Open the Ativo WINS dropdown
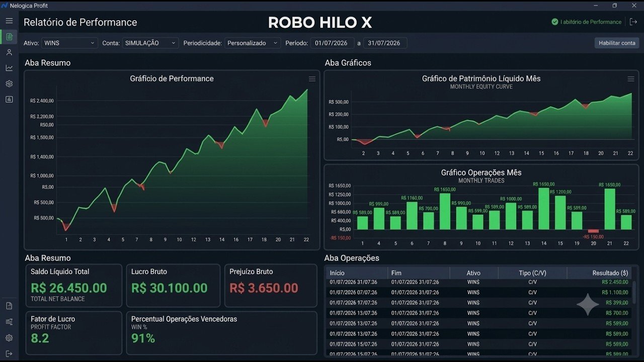Image resolution: width=644 pixels, height=362 pixels. 70,43
